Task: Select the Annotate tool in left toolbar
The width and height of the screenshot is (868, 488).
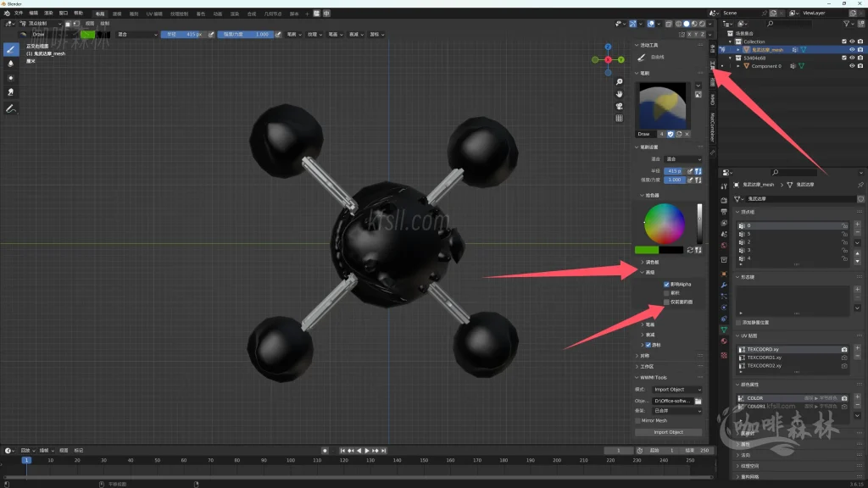Action: [11, 109]
